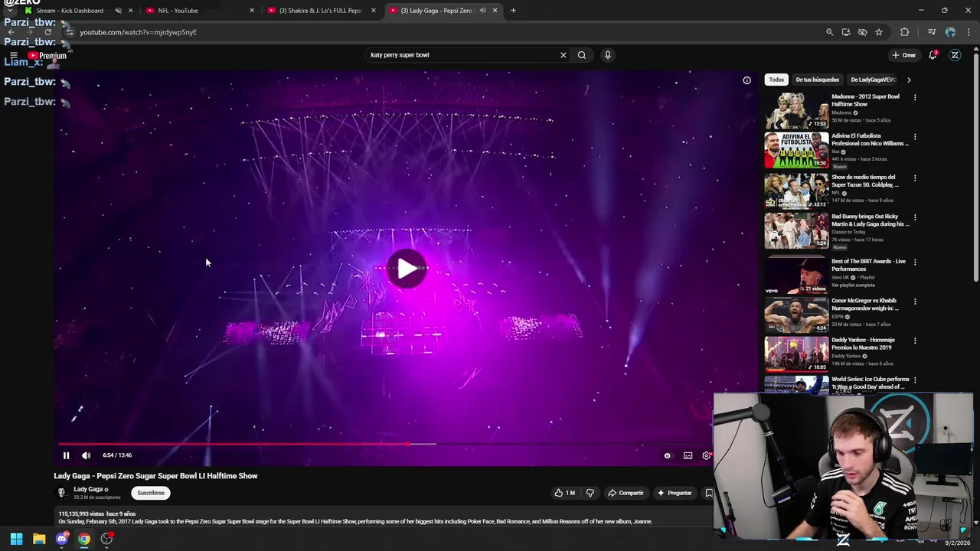Switch to the Shakira & J. Lo browser tab
Screen dimensions: 980x551
point(320,11)
